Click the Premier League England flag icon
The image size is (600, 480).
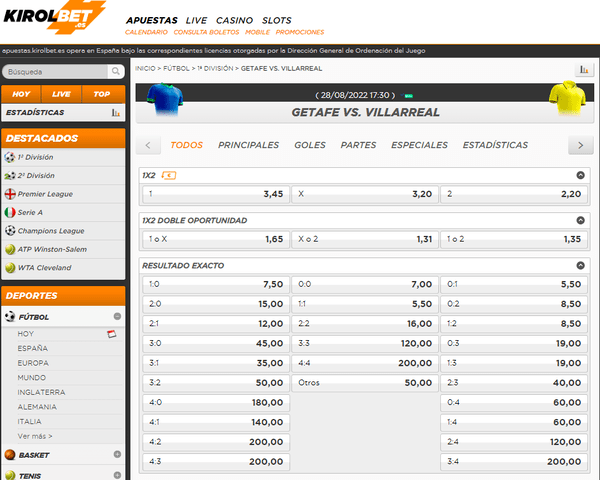tap(10, 194)
